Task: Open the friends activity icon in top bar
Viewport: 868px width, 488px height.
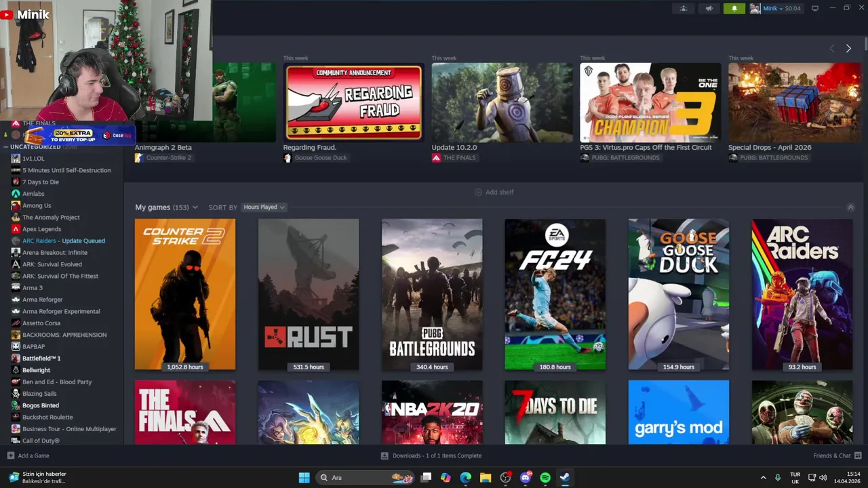Action: click(x=683, y=8)
